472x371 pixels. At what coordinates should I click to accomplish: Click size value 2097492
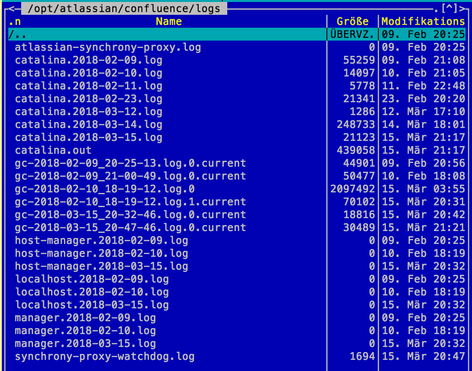(x=353, y=189)
